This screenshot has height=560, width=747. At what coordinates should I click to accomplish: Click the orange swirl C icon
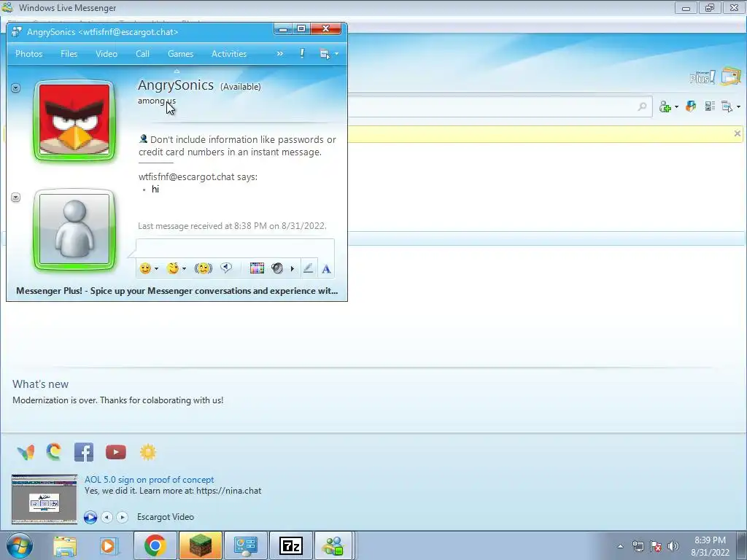(54, 452)
